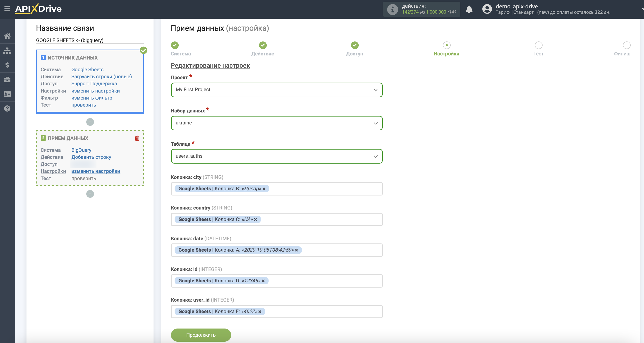The image size is (644, 343).
Task: Remove the Колонка B «Днепр» tag
Action: click(x=264, y=189)
